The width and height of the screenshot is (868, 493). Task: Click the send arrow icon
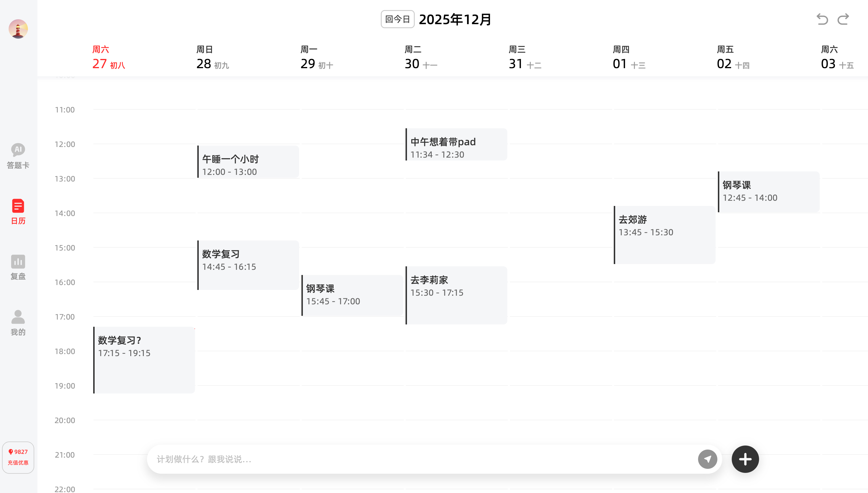tap(707, 459)
